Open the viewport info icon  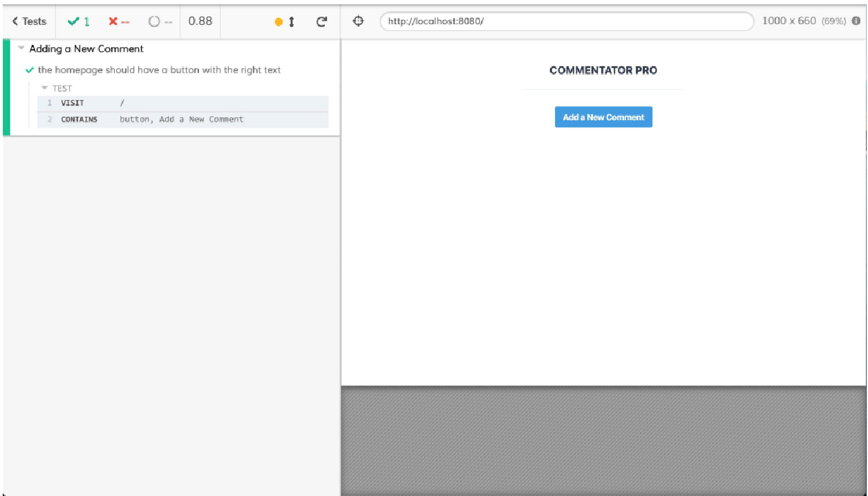856,21
